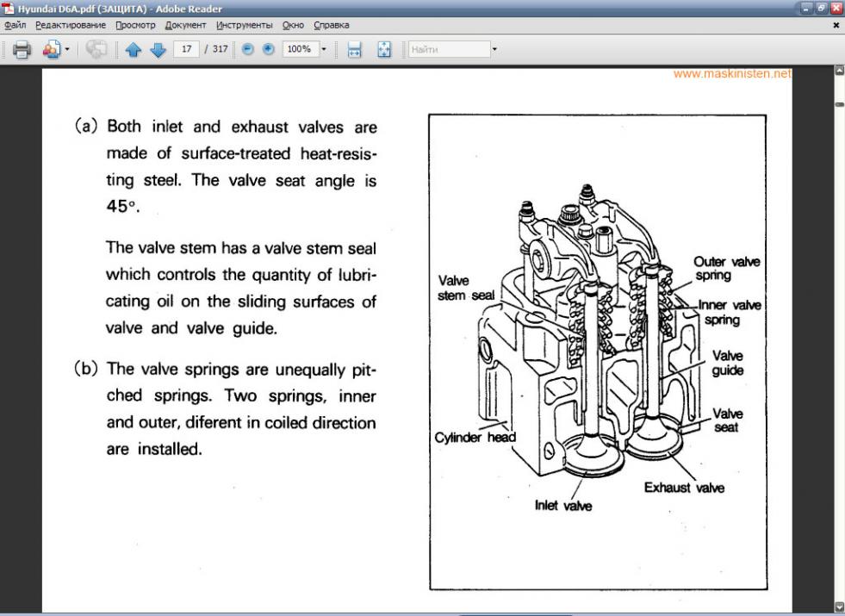
Task: Click the 'Outer valve spring' diagram label
Action: pos(726,269)
